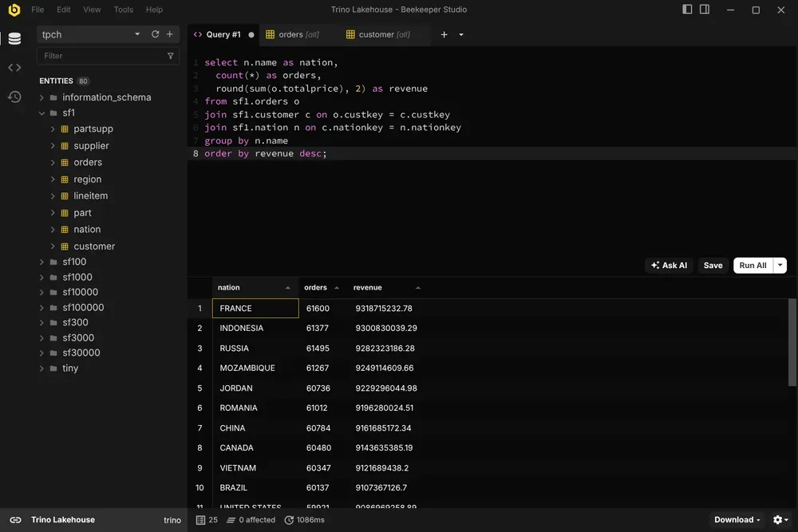
Task: Select the sf1000 schema
Action: [x=77, y=278]
